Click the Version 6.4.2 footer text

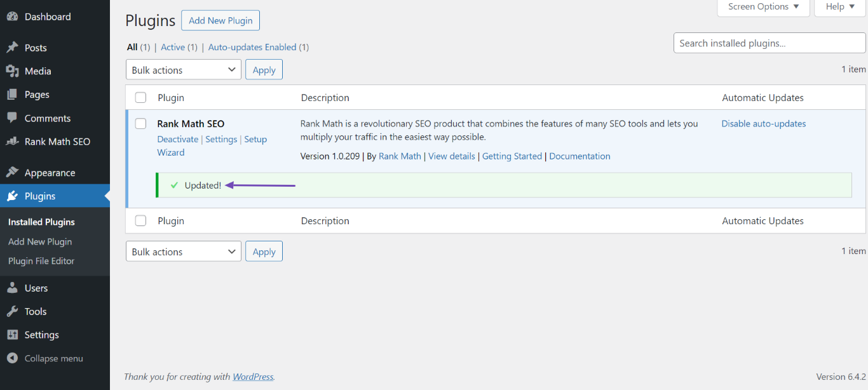tap(841, 377)
